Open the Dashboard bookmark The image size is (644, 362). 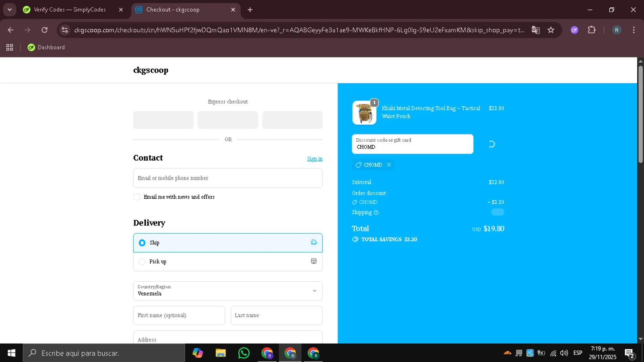coord(46,47)
